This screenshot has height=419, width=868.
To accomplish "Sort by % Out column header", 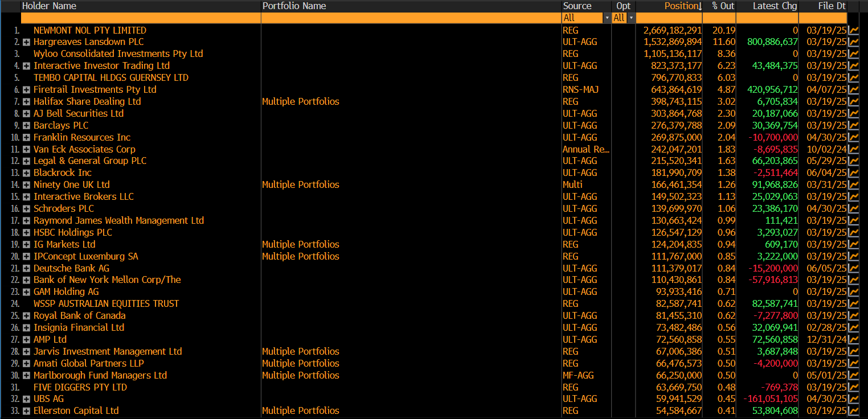I will [x=723, y=6].
